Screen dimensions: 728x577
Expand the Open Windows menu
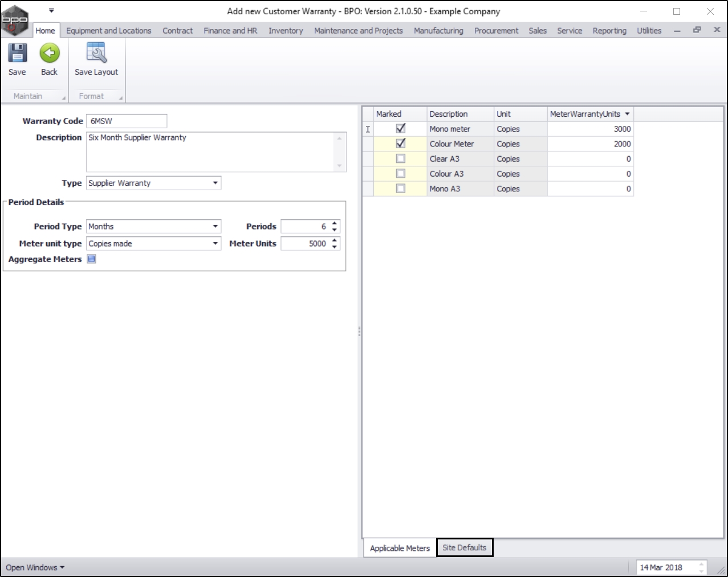point(35,567)
